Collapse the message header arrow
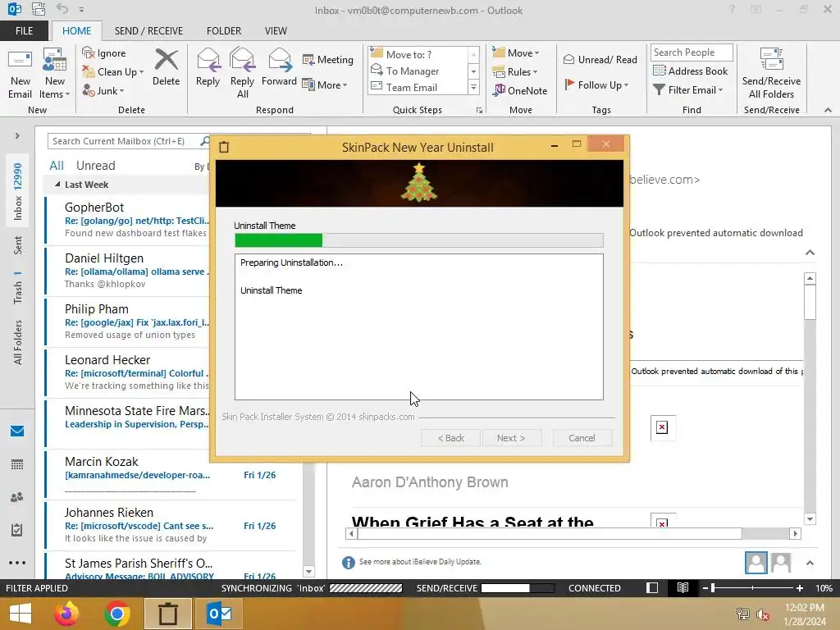Viewport: 840px width, 630px height. [810, 253]
